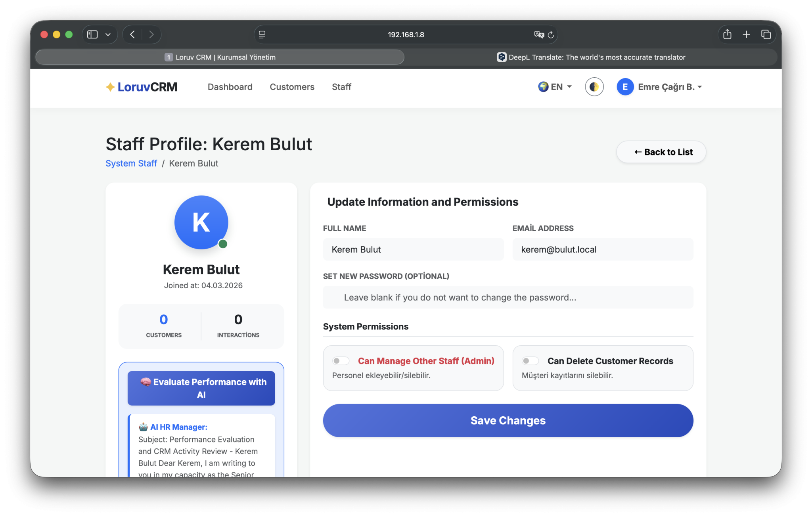Image resolution: width=812 pixels, height=517 pixels.
Task: Go back with browser back arrow
Action: pyautogui.click(x=132, y=34)
